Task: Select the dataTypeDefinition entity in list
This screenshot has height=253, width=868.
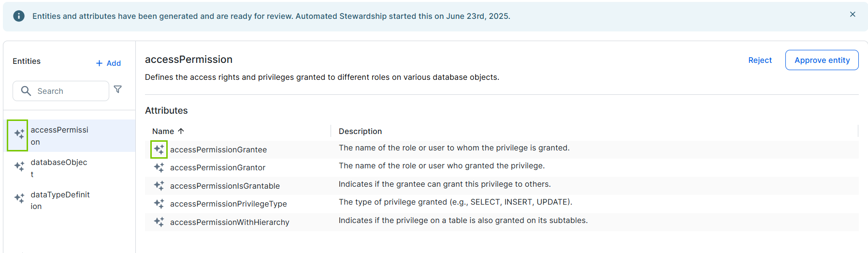Action: (60, 200)
